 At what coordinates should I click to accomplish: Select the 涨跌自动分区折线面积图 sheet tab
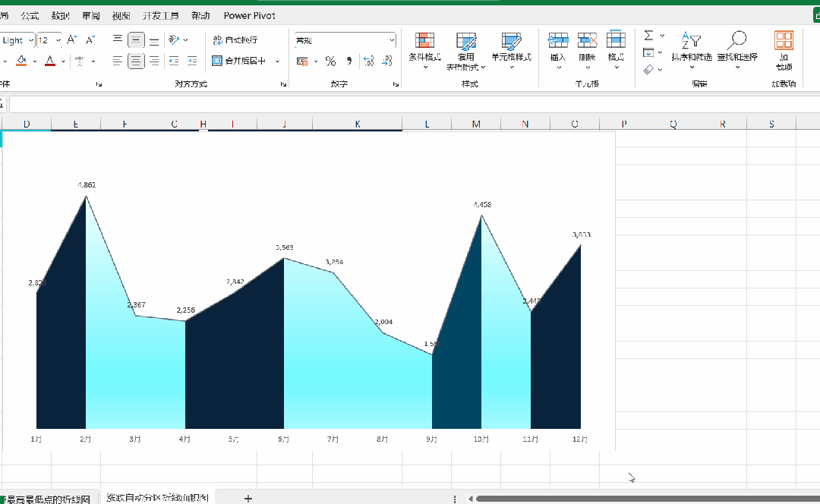(x=157, y=498)
